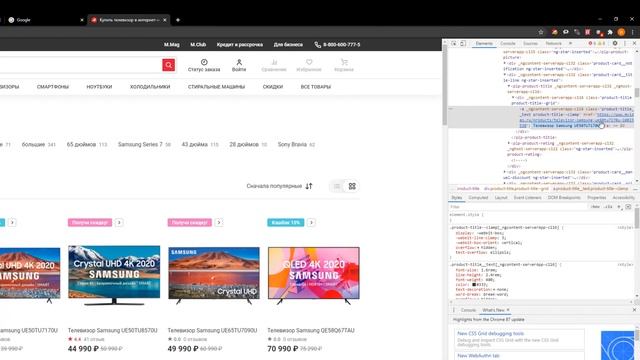Open the Event Listeners tab

[527, 198]
